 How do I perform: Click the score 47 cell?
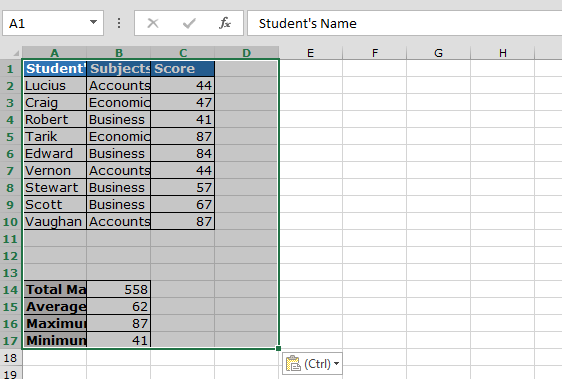[183, 103]
